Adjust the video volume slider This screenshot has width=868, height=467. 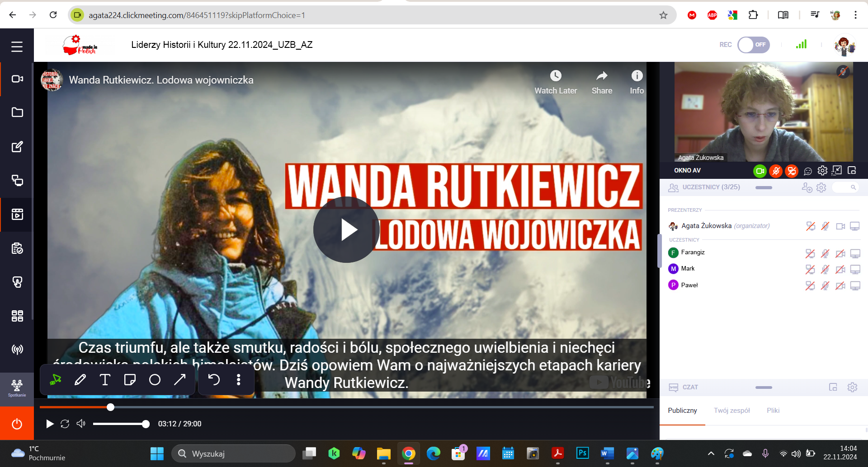(121, 424)
